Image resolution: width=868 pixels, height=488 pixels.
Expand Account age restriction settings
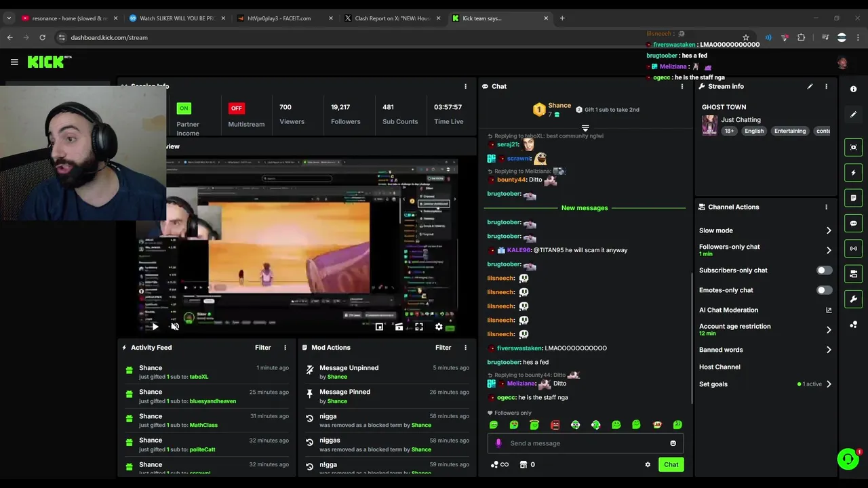coord(829,329)
